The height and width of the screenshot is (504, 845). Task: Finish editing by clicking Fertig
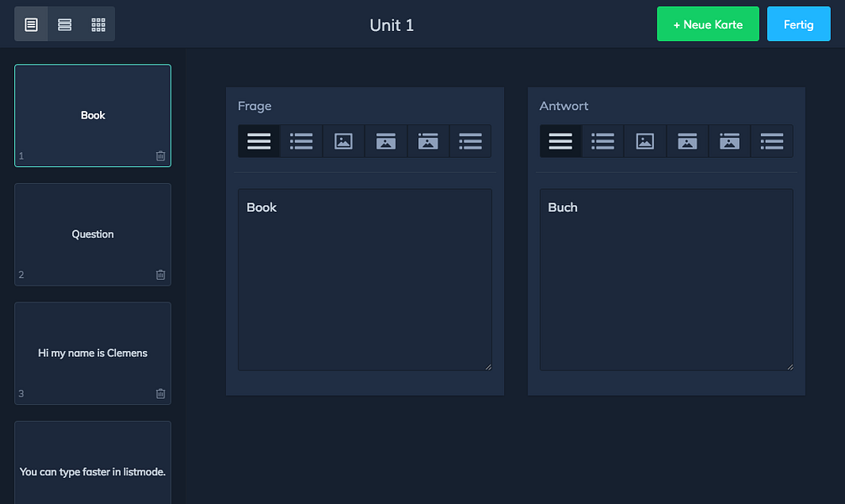coord(798,24)
